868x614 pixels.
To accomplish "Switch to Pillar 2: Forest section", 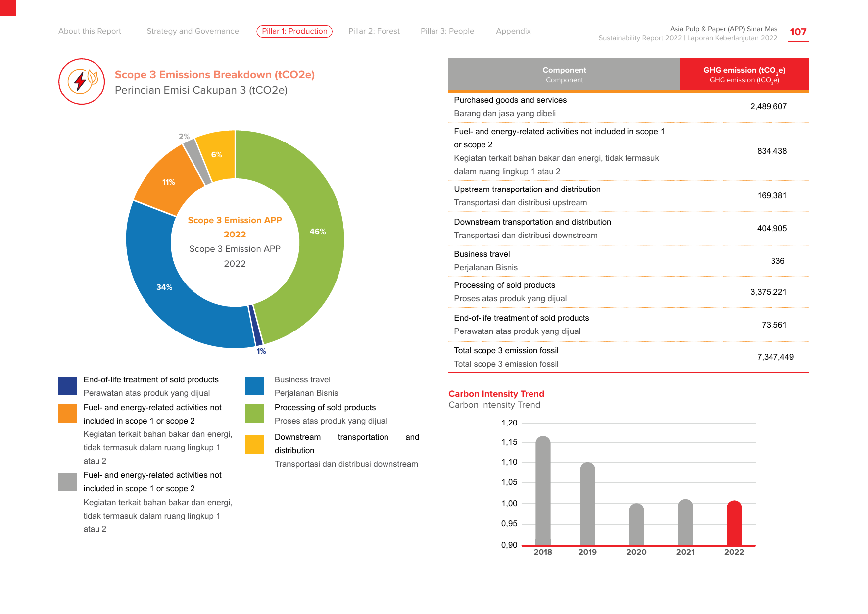I will point(374,31).
